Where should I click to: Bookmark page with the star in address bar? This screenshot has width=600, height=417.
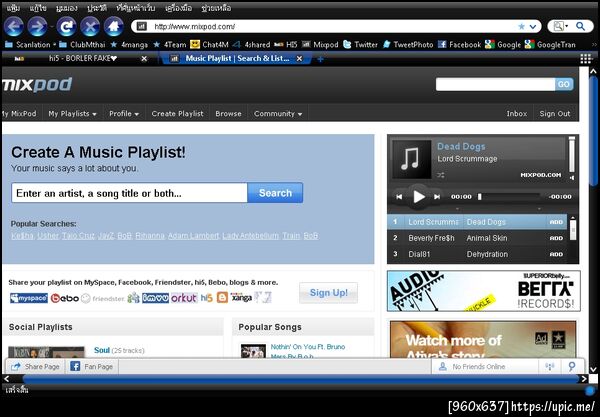(x=521, y=26)
